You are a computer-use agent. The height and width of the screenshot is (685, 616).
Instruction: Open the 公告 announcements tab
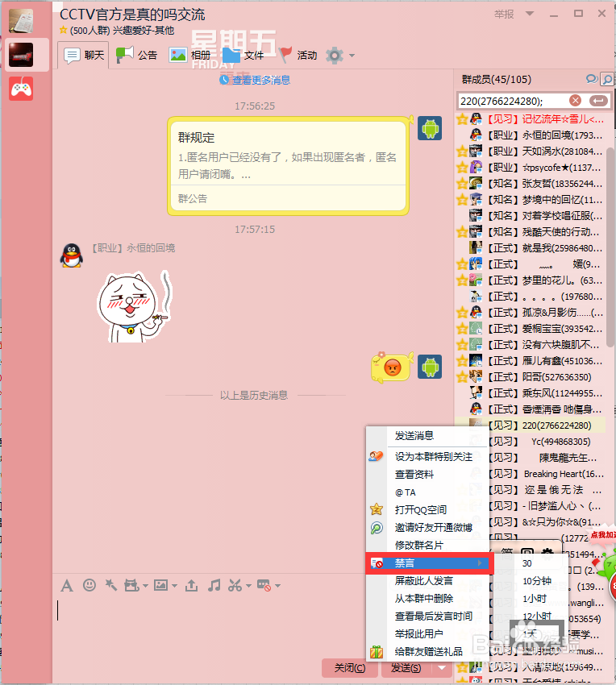coord(137,56)
